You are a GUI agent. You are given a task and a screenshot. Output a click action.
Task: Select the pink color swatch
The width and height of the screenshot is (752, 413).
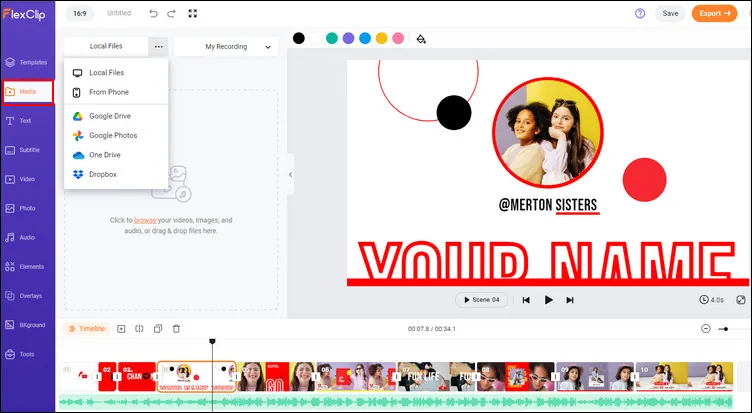(x=398, y=38)
